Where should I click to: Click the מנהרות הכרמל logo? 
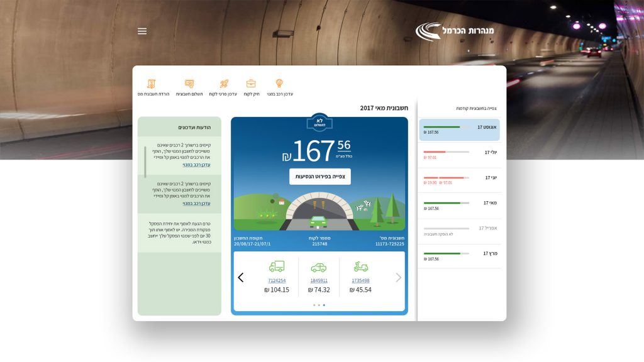coord(455,31)
